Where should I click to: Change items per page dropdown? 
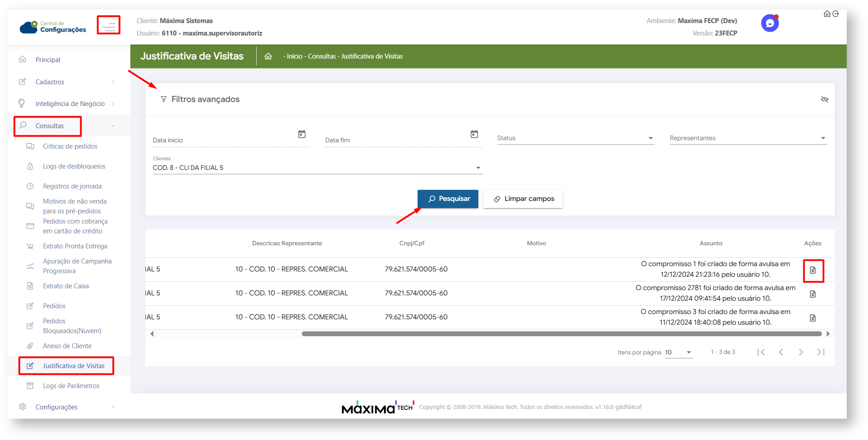[678, 352]
